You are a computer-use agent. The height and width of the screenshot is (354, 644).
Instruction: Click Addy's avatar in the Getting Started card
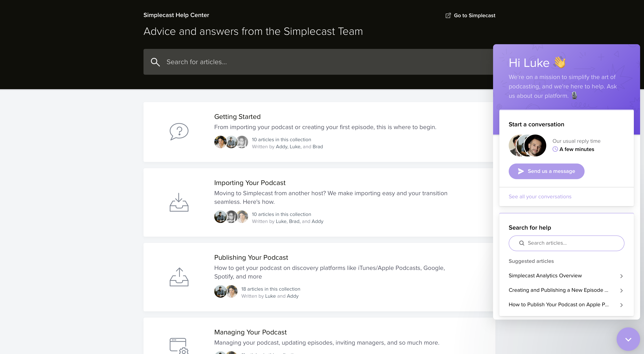220,142
